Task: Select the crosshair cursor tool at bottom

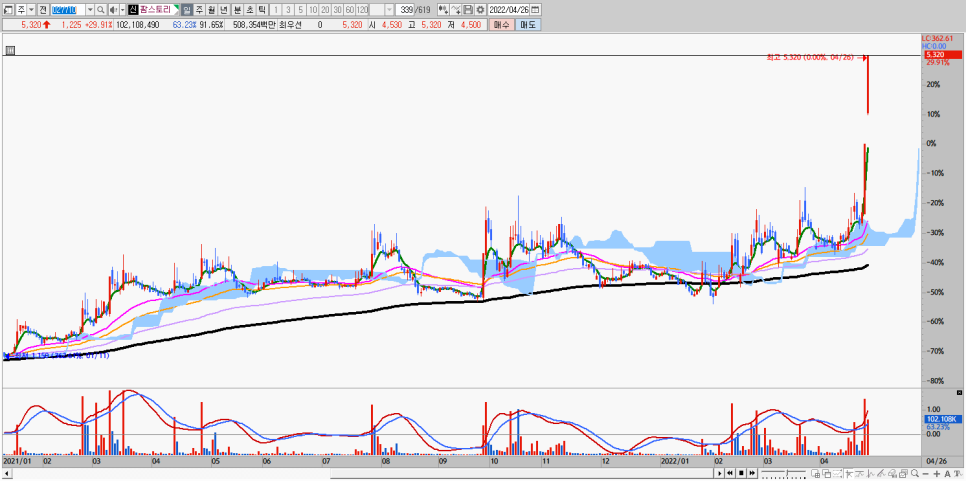Action: click(849, 474)
